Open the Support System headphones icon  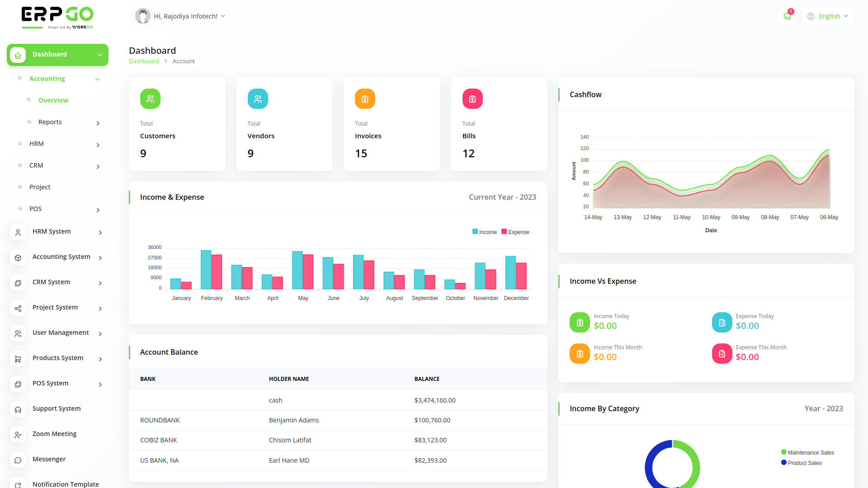[18, 409]
